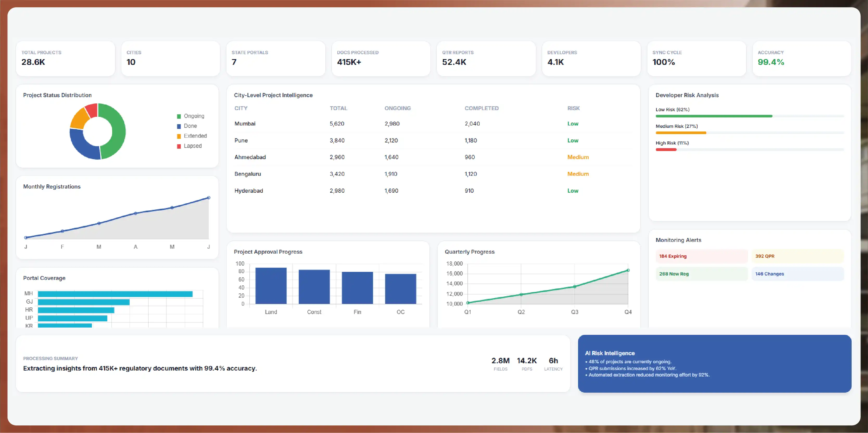Click the last June point on Monthly Registrations
The height and width of the screenshot is (433, 868).
pyautogui.click(x=208, y=198)
